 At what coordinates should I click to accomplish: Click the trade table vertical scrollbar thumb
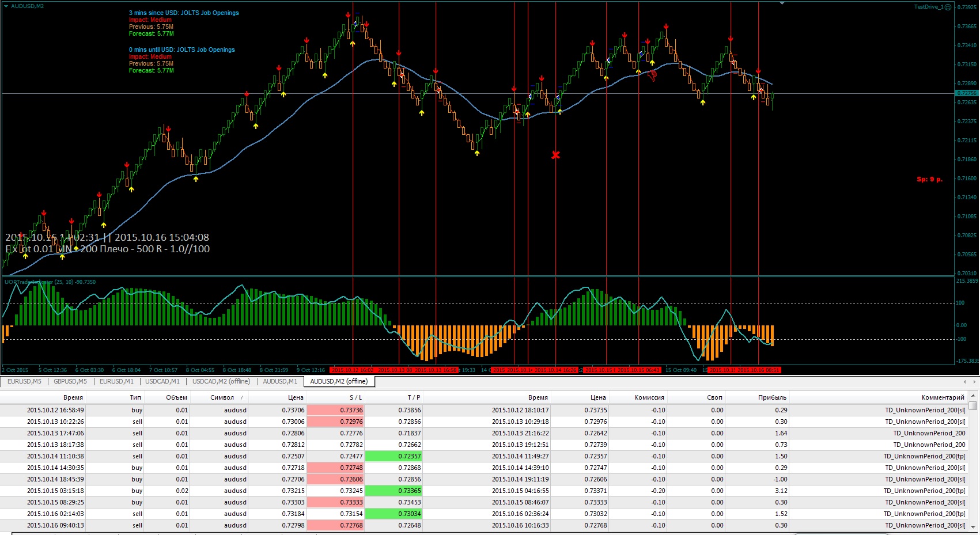(973, 406)
